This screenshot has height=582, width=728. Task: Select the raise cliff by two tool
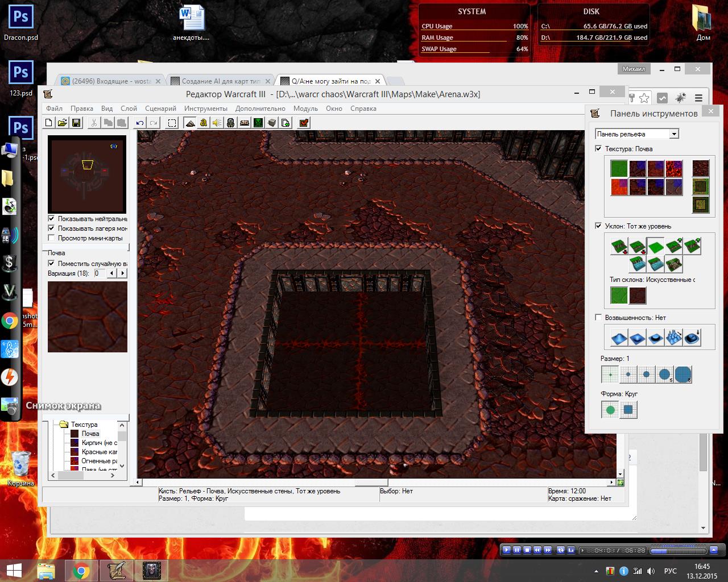692,246
